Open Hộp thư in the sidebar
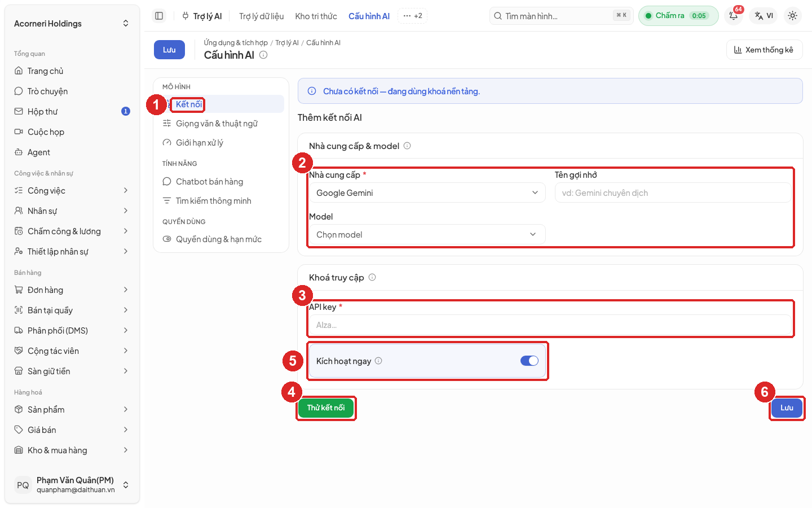The image size is (812, 508). point(72,112)
